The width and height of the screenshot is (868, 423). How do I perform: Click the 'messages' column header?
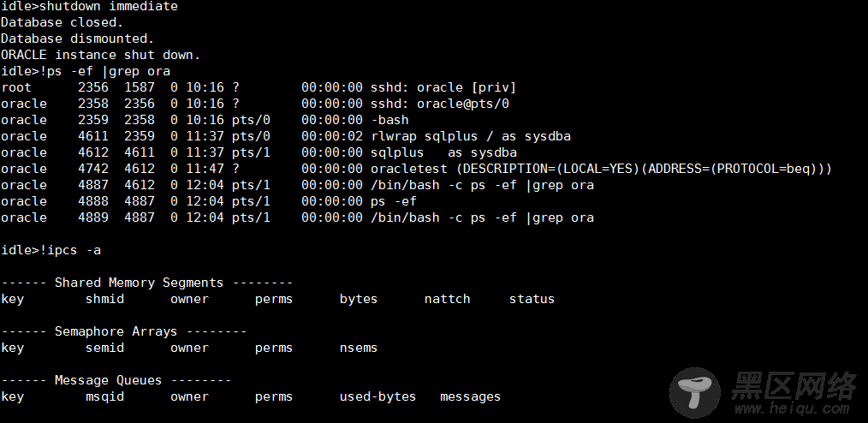pyautogui.click(x=470, y=397)
